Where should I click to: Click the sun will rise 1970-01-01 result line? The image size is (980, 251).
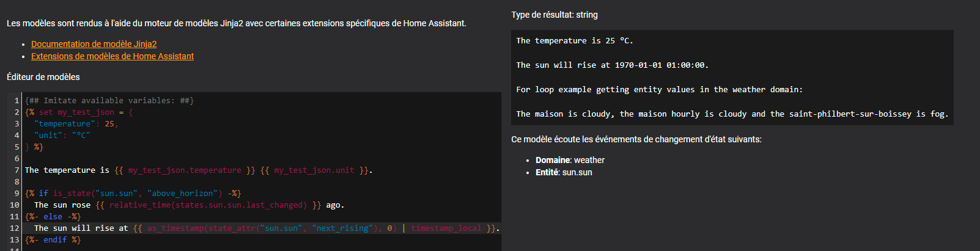[x=612, y=65]
